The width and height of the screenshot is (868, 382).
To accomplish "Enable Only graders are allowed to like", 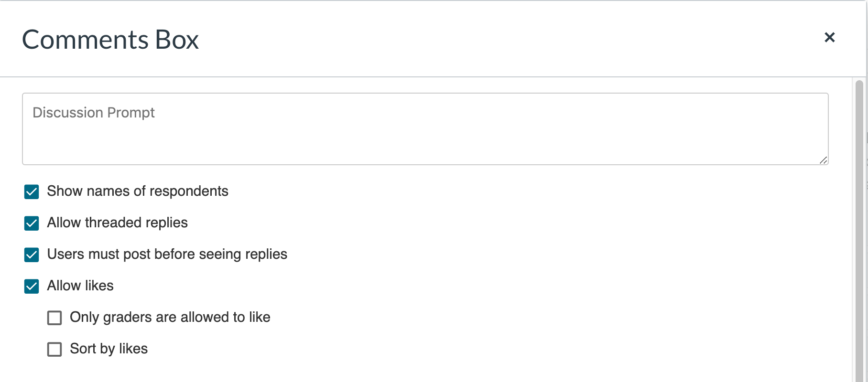I will (x=54, y=318).
